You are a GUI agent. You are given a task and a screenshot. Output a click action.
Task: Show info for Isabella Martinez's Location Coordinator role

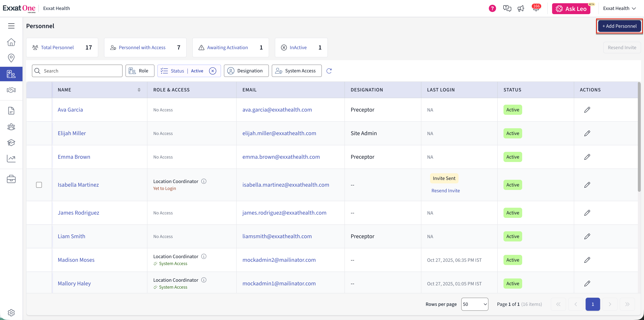(x=204, y=181)
